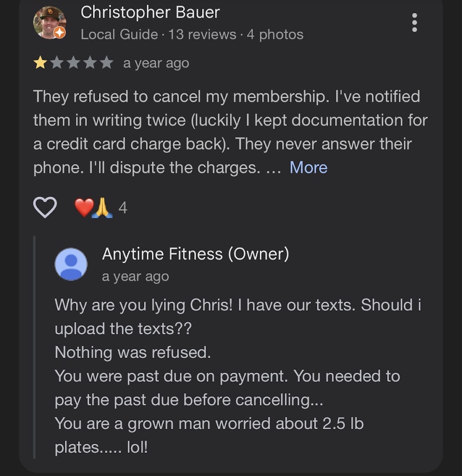The height and width of the screenshot is (476, 462).
Task: Expand the review with the More link
Action: click(308, 167)
